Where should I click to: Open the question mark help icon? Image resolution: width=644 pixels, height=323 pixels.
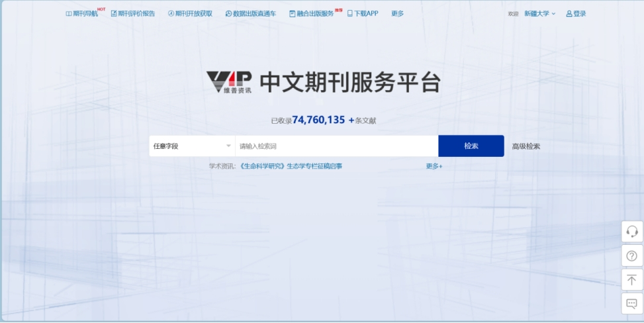pyautogui.click(x=632, y=256)
